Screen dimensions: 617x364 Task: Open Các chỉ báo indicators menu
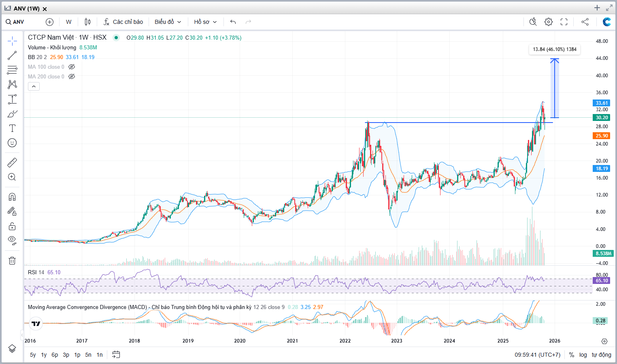pos(123,22)
